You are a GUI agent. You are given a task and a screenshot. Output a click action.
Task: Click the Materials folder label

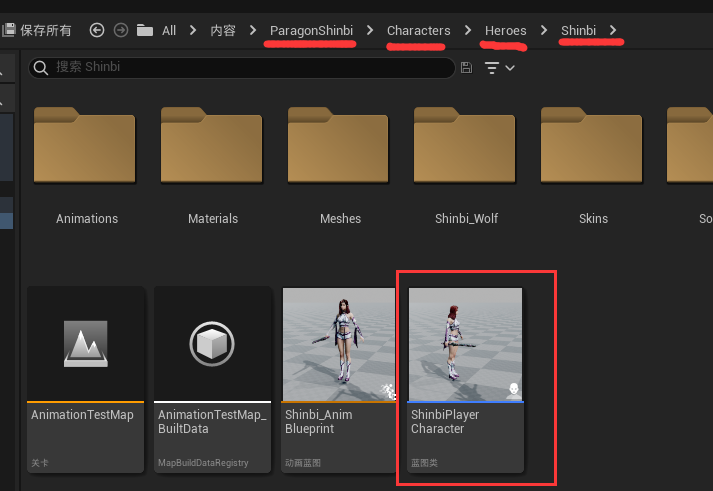[213, 219]
